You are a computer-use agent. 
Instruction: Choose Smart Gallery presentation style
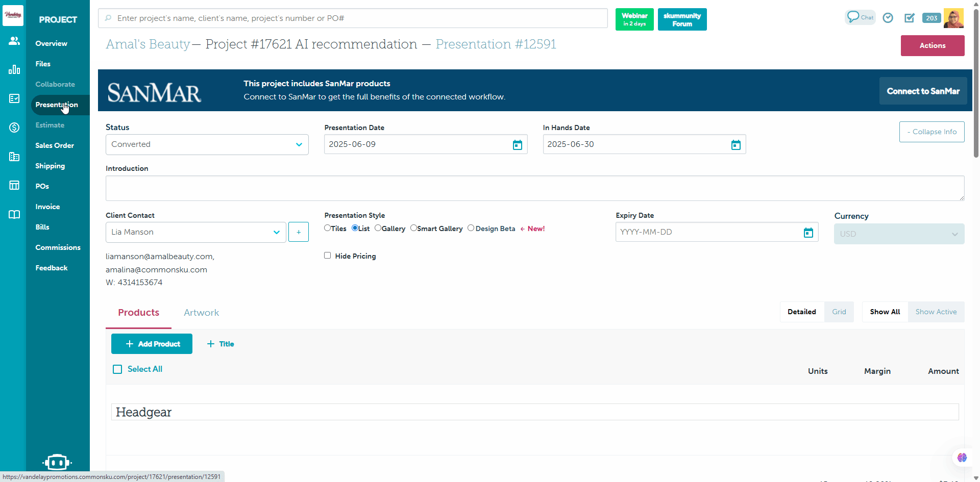click(413, 228)
